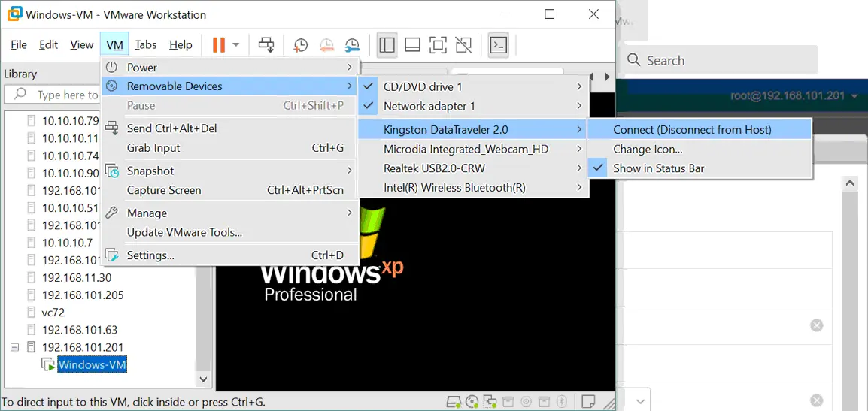Click the Send Ctrl+Alt+Del toolbar icon

tap(267, 45)
